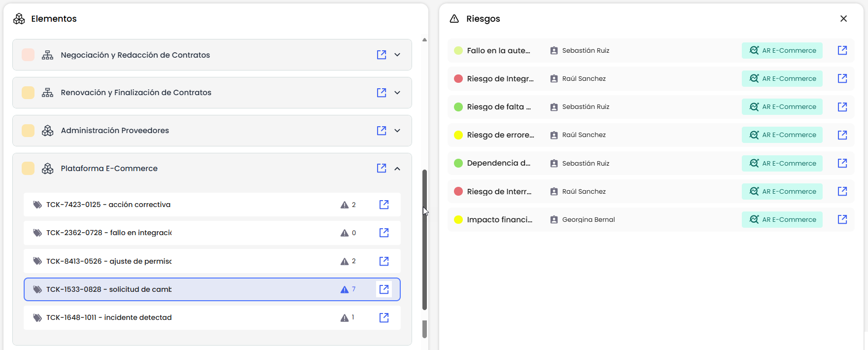Click warning icon on TCK-2362-0728 row
Image resolution: width=868 pixels, height=350 pixels.
pos(345,233)
